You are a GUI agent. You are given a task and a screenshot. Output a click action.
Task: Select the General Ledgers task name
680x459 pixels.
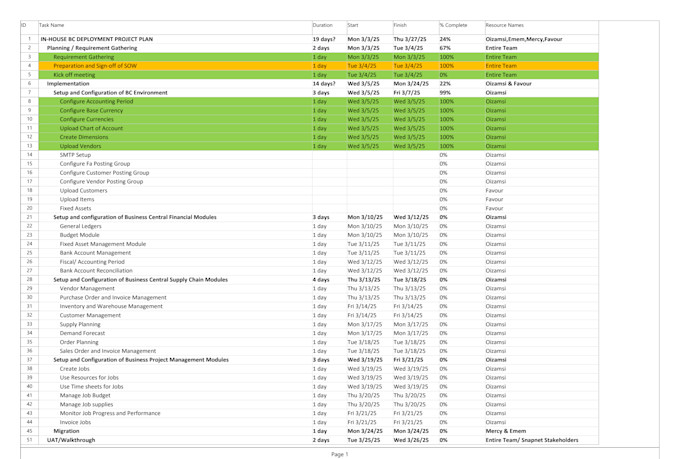click(x=80, y=226)
